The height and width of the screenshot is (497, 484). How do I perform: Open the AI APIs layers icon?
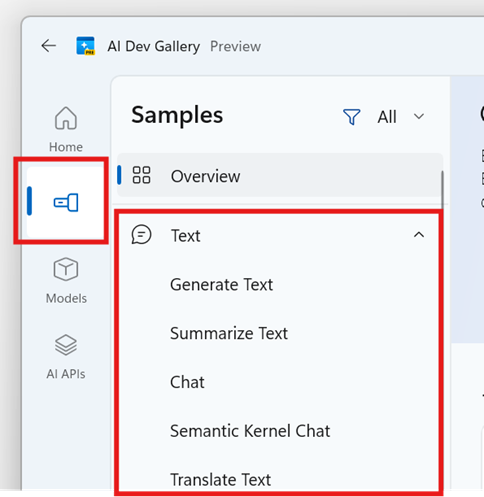pos(66,345)
